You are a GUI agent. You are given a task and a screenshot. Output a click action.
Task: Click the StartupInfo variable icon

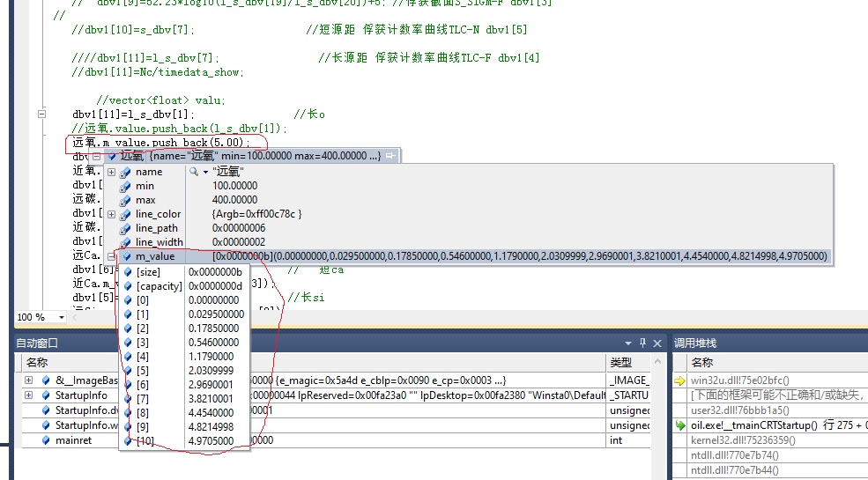pos(46,395)
